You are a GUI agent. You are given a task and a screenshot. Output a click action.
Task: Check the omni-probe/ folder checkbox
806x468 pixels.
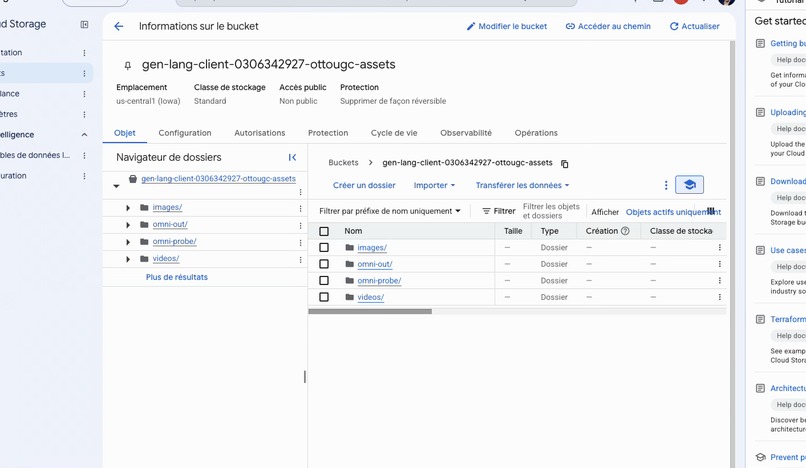coord(324,280)
